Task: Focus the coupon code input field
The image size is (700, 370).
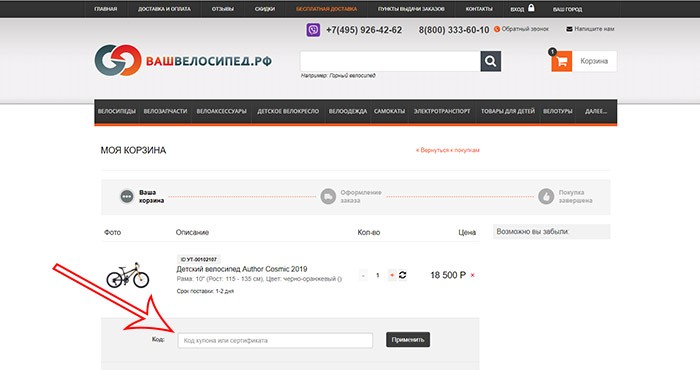Action: click(275, 341)
